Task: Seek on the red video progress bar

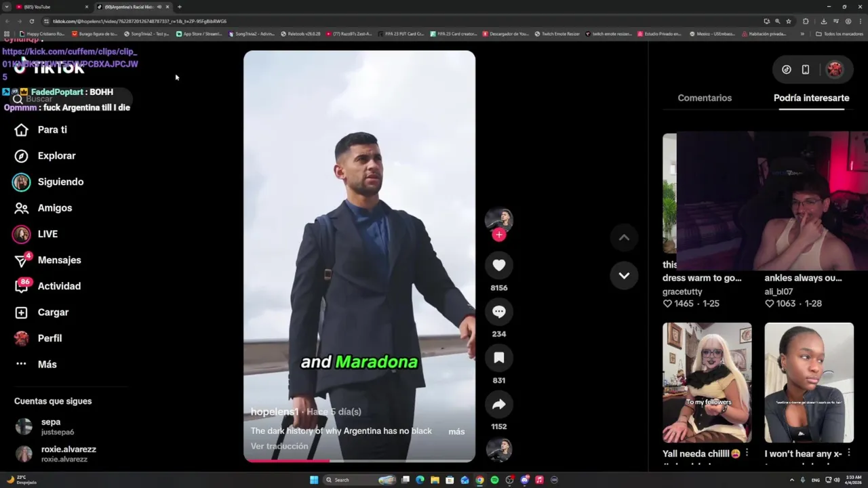Action: [x=359, y=461]
